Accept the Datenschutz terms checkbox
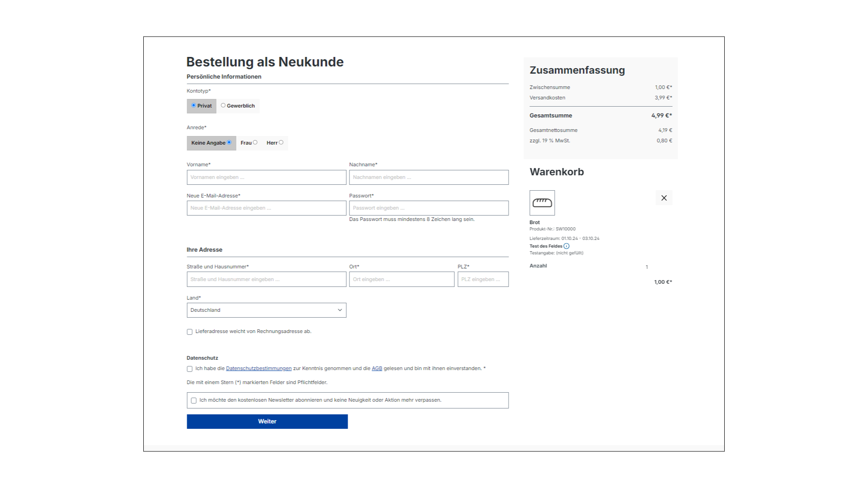The height and width of the screenshot is (488, 868). click(x=189, y=369)
